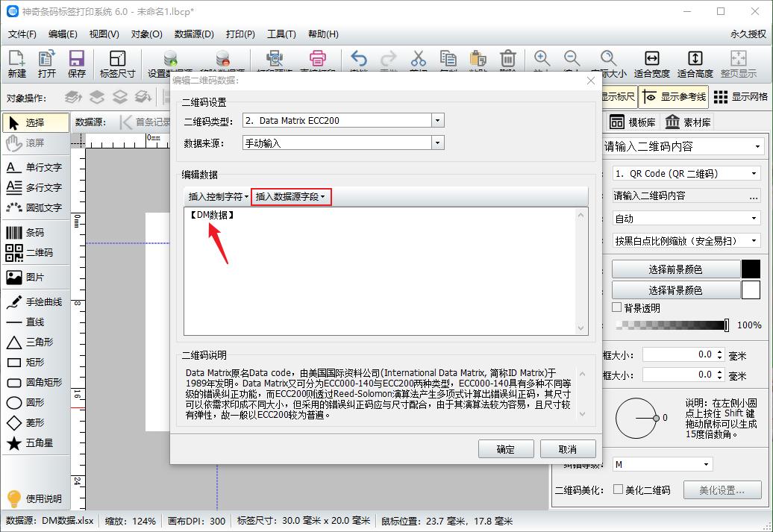The height and width of the screenshot is (532, 773).
Task: Pick the 选择前景颜色 black color swatch
Action: tap(750, 269)
